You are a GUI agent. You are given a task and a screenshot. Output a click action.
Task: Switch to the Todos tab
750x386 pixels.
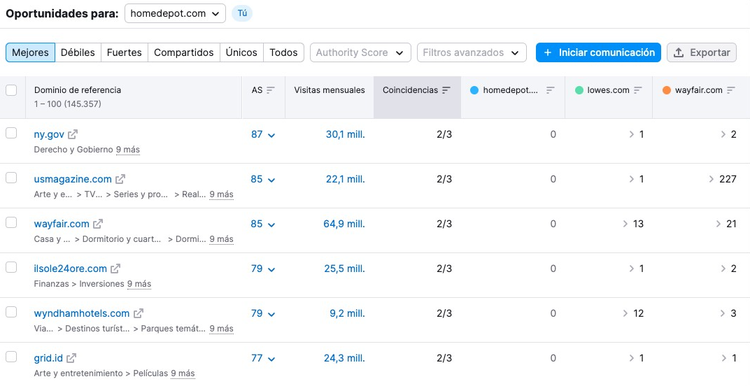point(284,53)
